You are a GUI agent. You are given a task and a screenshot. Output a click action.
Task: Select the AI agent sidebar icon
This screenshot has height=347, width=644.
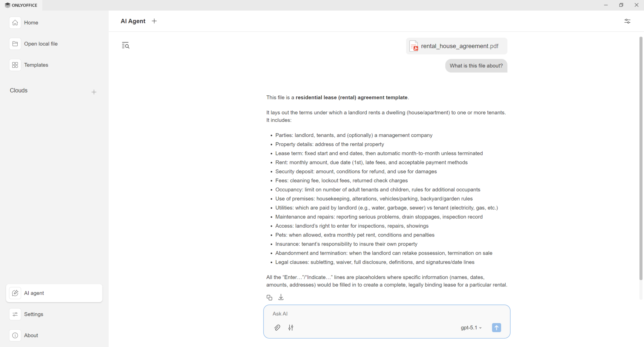click(15, 293)
